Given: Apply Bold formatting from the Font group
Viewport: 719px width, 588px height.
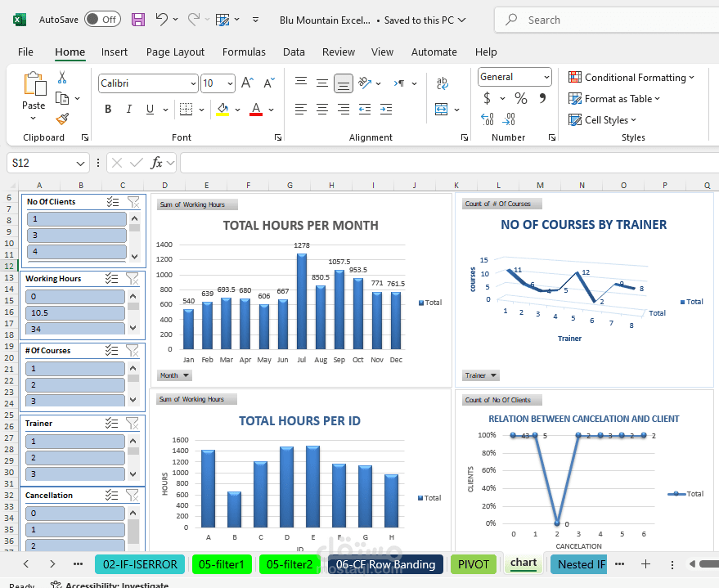Looking at the screenshot, I should pyautogui.click(x=107, y=108).
